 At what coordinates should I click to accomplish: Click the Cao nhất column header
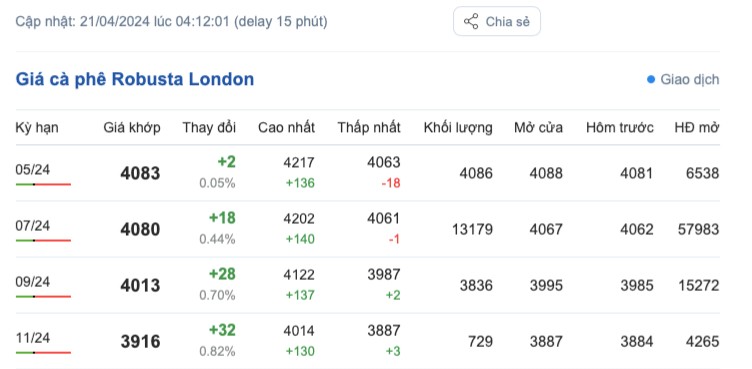coord(286,128)
